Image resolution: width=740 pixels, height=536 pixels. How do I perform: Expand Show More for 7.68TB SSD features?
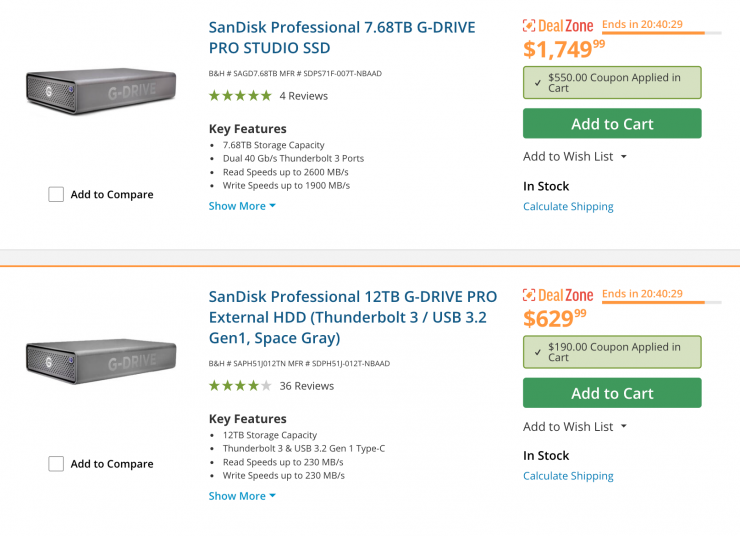242,206
